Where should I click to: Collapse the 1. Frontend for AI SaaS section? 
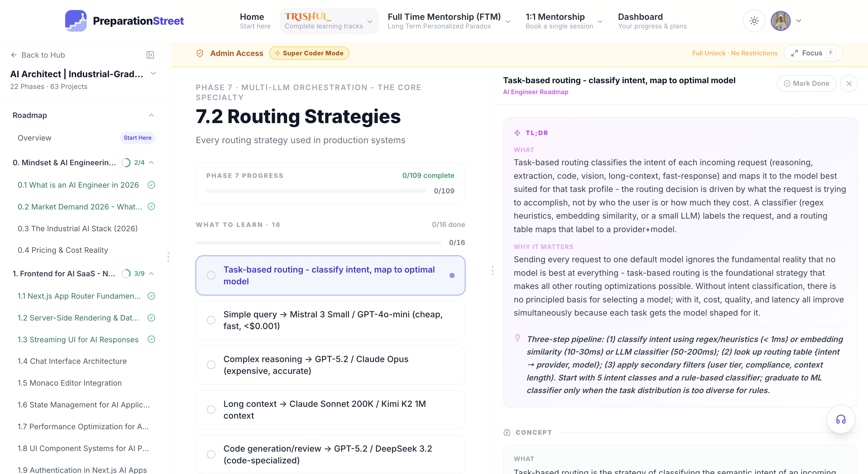pos(151,273)
